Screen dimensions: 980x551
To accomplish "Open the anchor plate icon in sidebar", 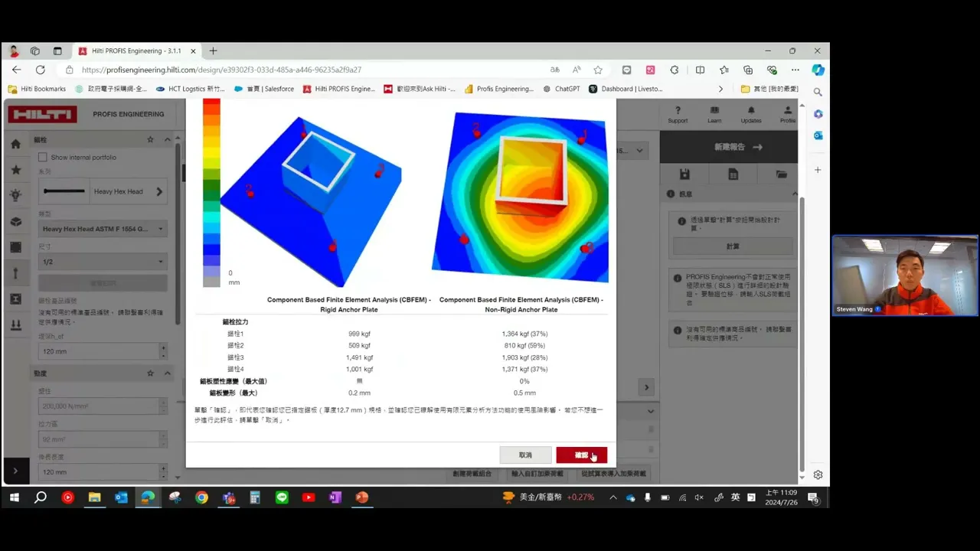I will tap(15, 247).
